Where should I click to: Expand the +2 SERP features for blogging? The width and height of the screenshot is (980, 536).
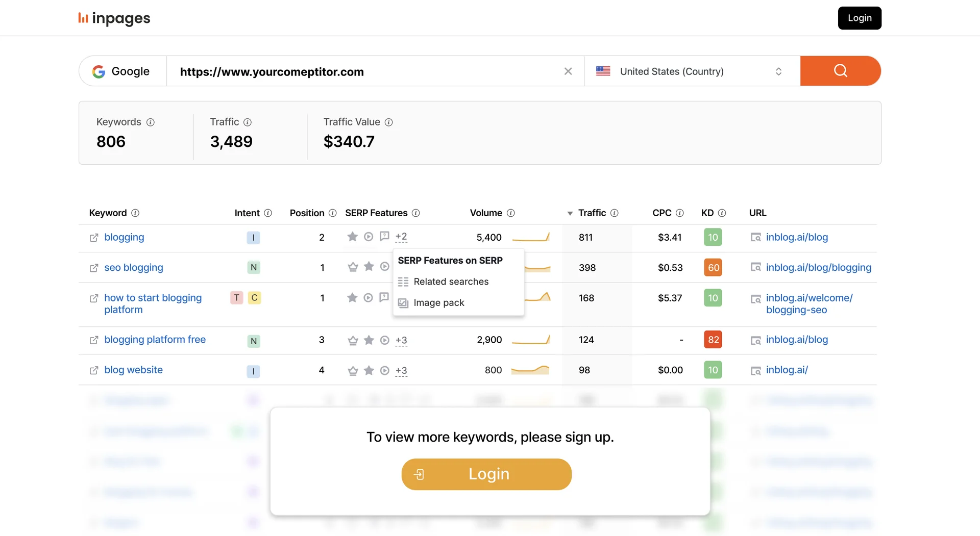pos(401,237)
